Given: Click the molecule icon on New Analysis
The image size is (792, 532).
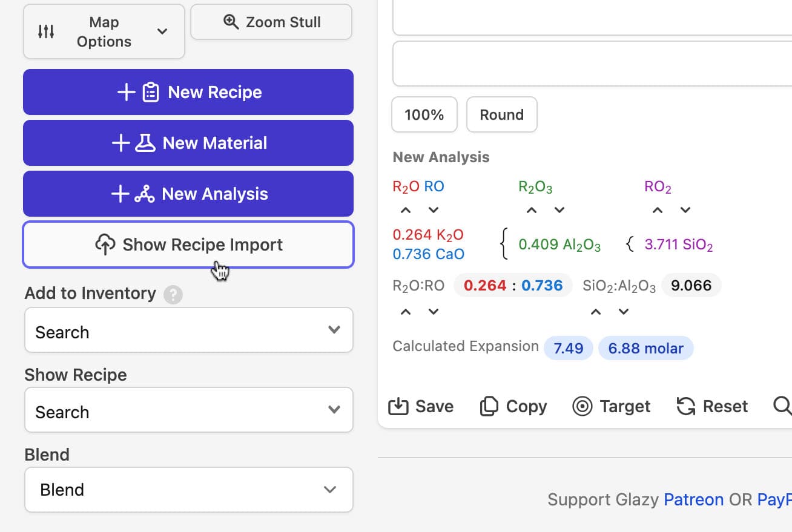Looking at the screenshot, I should tap(144, 194).
